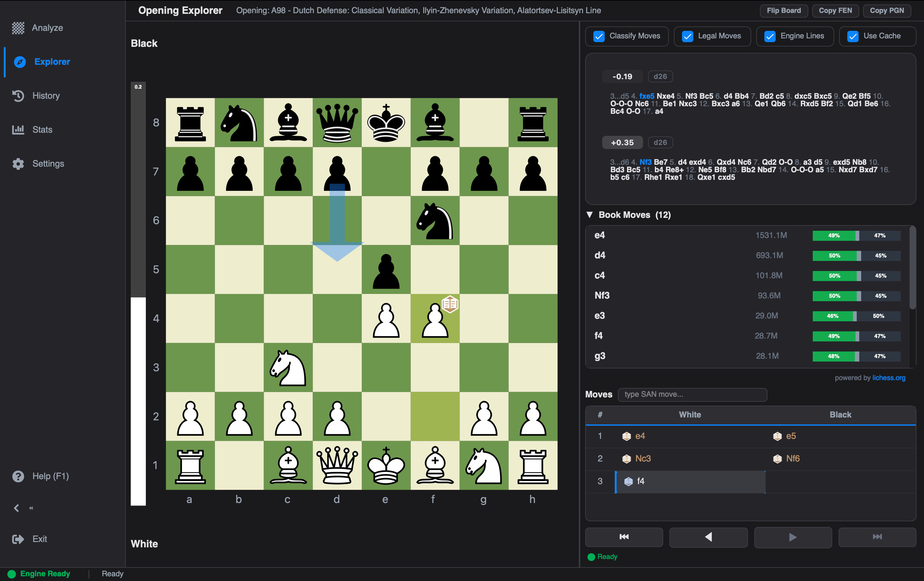Open the lichess.org link
Image resolution: width=924 pixels, height=581 pixels.
click(x=889, y=378)
